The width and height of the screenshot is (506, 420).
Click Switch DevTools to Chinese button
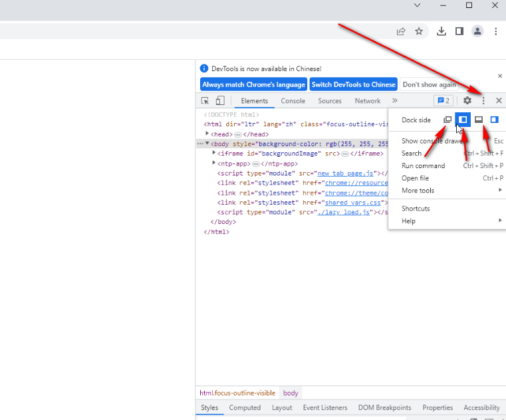point(353,84)
